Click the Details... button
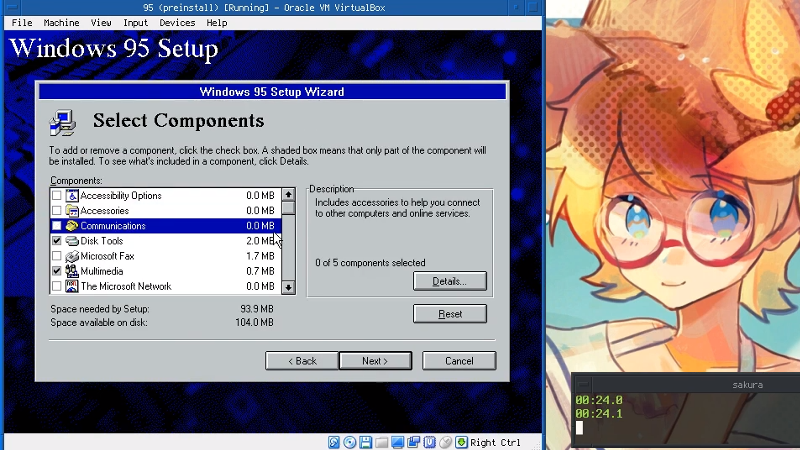Image resolution: width=800 pixels, height=450 pixels. 449,281
